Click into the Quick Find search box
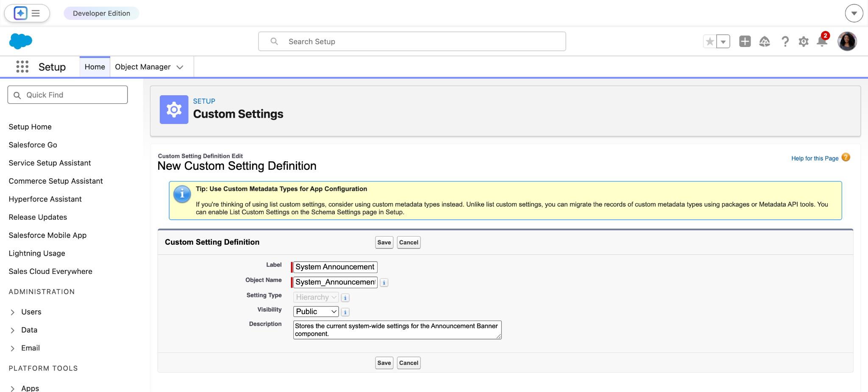Screen dimensions: 868x392 coord(67,94)
